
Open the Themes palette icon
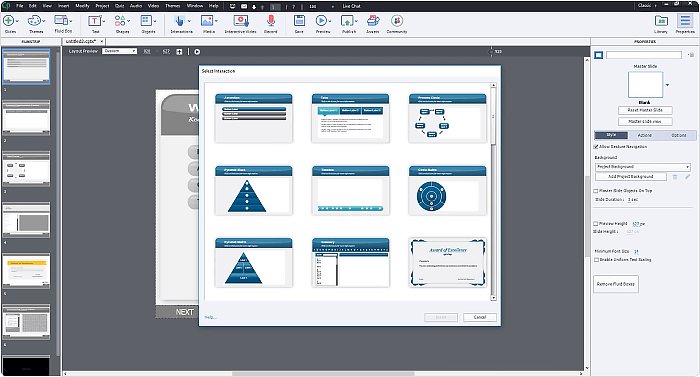(34, 21)
